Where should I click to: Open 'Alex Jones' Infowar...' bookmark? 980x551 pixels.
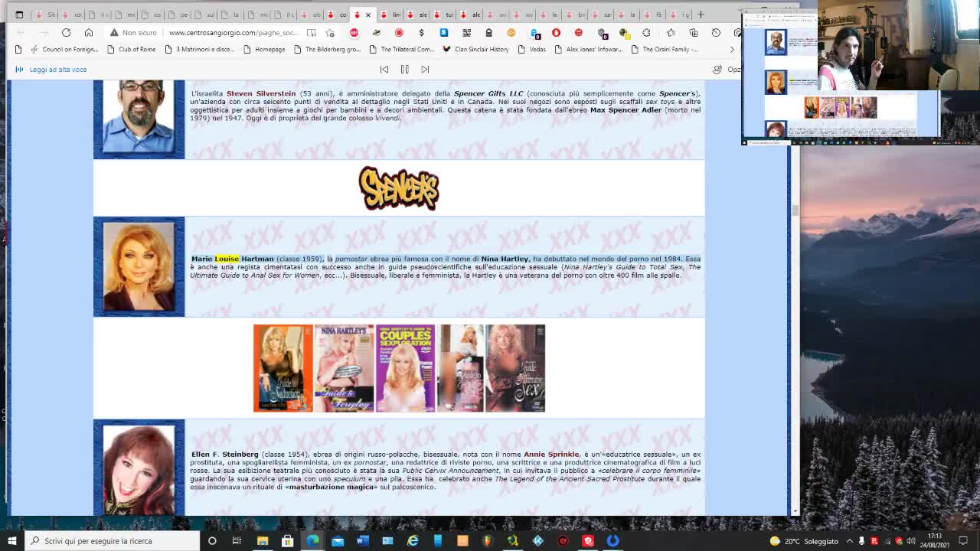click(587, 50)
